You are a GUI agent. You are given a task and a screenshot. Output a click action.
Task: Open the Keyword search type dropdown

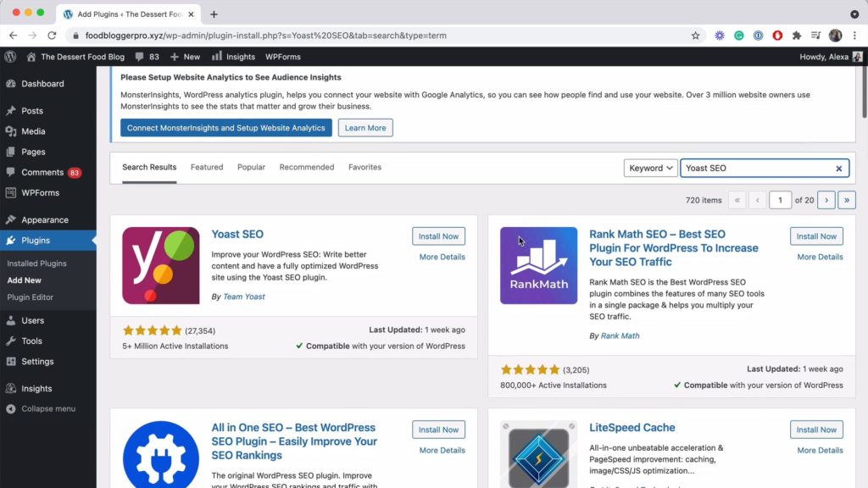click(x=650, y=169)
